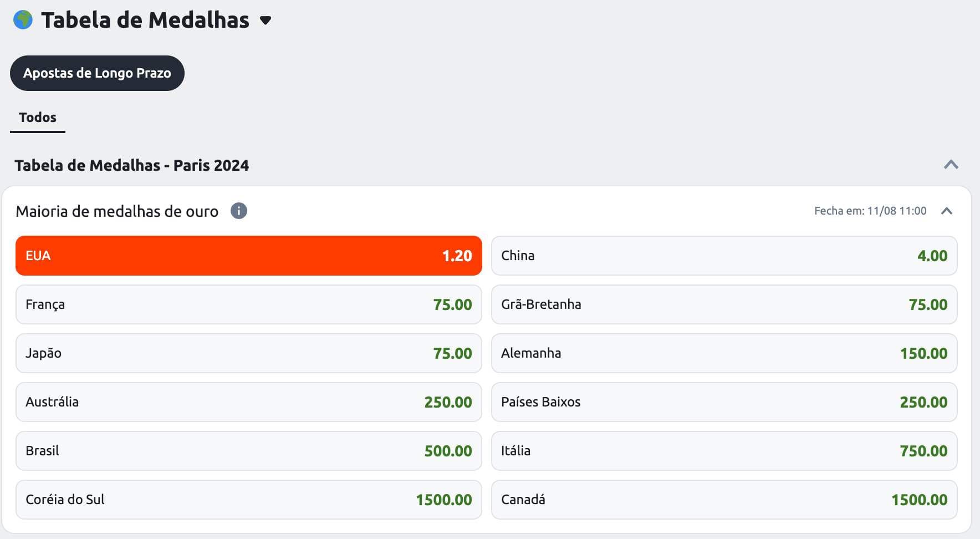The image size is (980, 539).
Task: Select Alemanha at odds 150.00
Action: pyautogui.click(x=724, y=353)
